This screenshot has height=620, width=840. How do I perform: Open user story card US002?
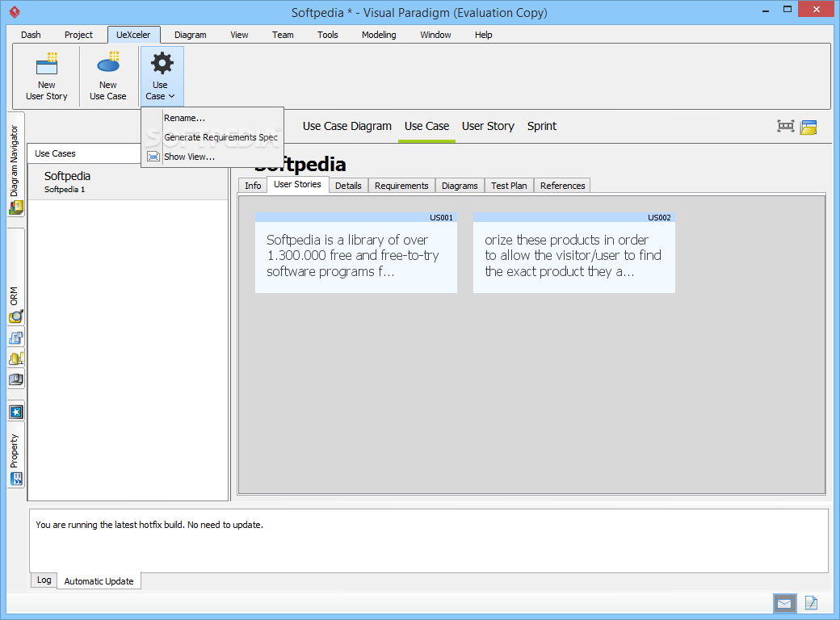click(x=573, y=253)
